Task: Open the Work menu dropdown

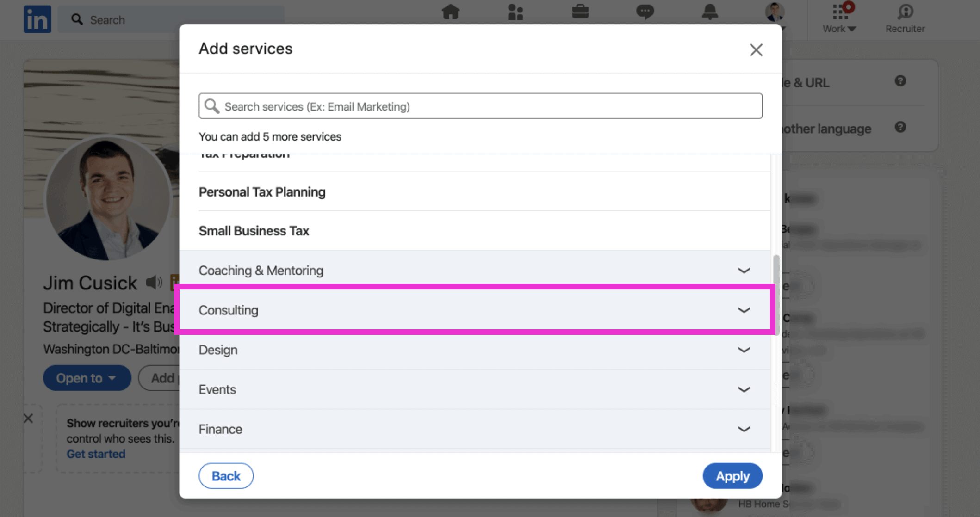Action: click(838, 18)
